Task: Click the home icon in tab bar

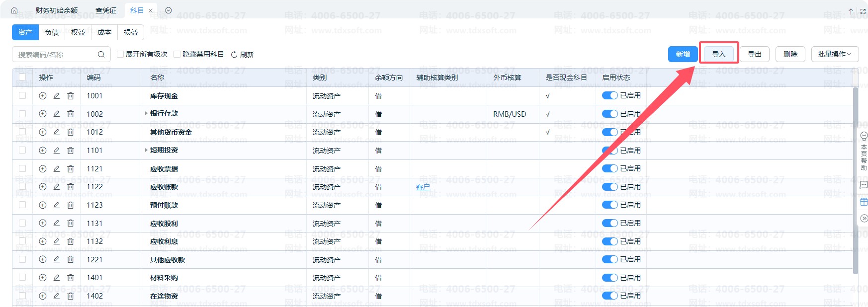Action: tap(14, 10)
